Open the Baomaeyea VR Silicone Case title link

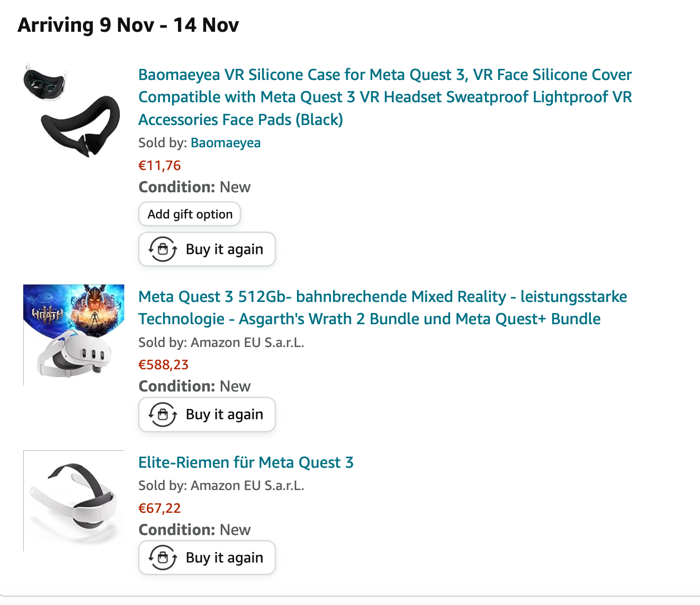385,97
